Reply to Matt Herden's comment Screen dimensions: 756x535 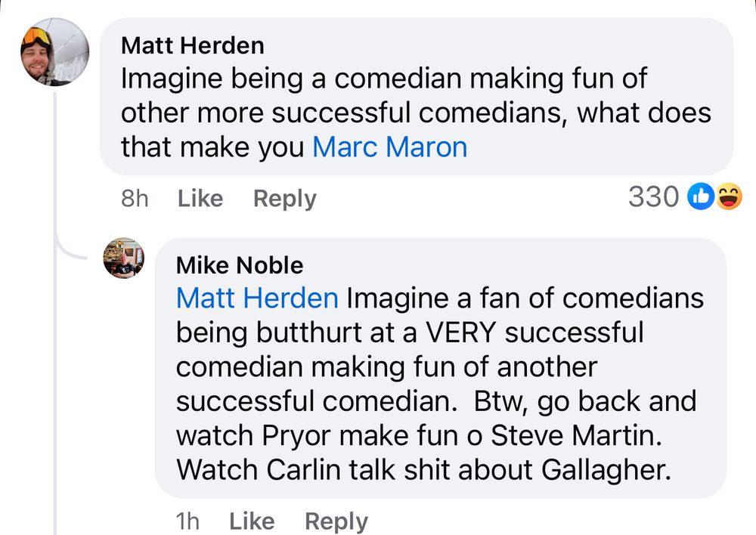(x=283, y=198)
